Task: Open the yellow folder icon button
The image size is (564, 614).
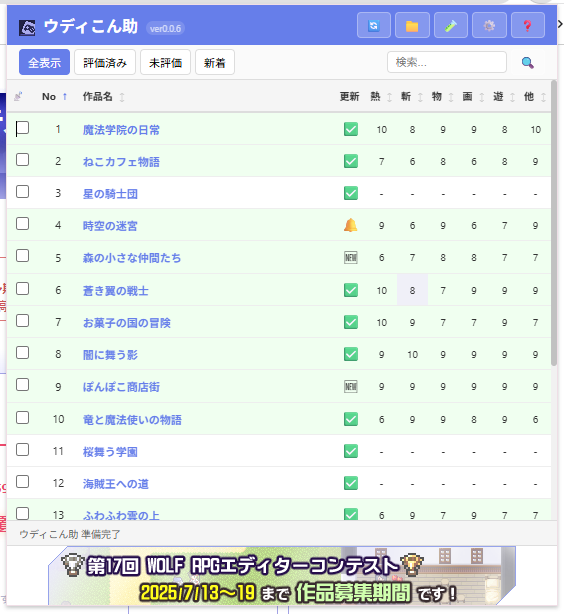Action: click(412, 25)
